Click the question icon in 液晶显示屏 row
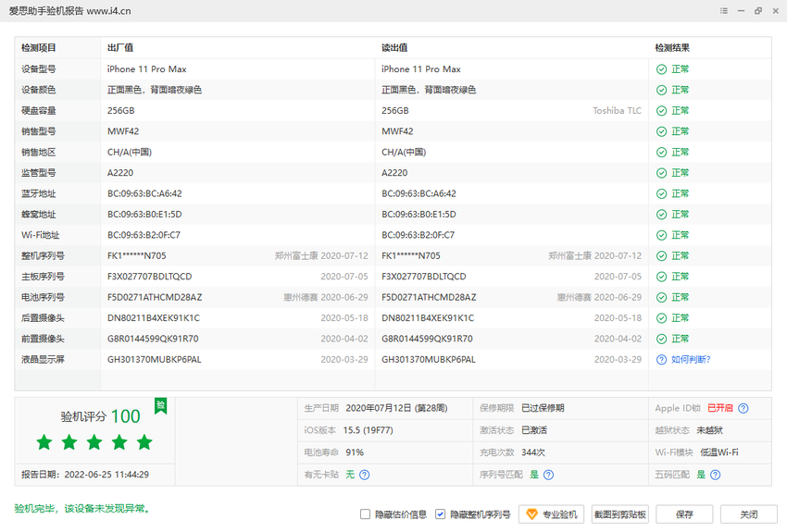The image size is (787, 532). (661, 360)
